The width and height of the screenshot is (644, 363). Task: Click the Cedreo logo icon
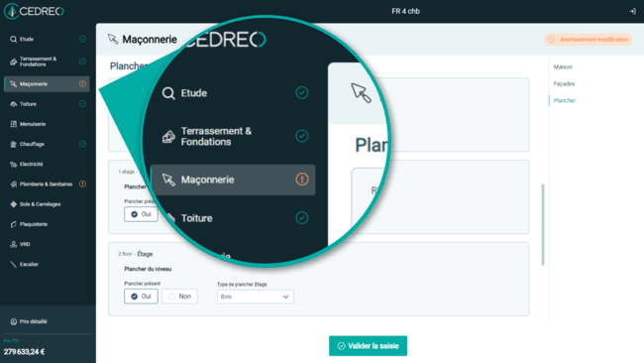pos(12,11)
